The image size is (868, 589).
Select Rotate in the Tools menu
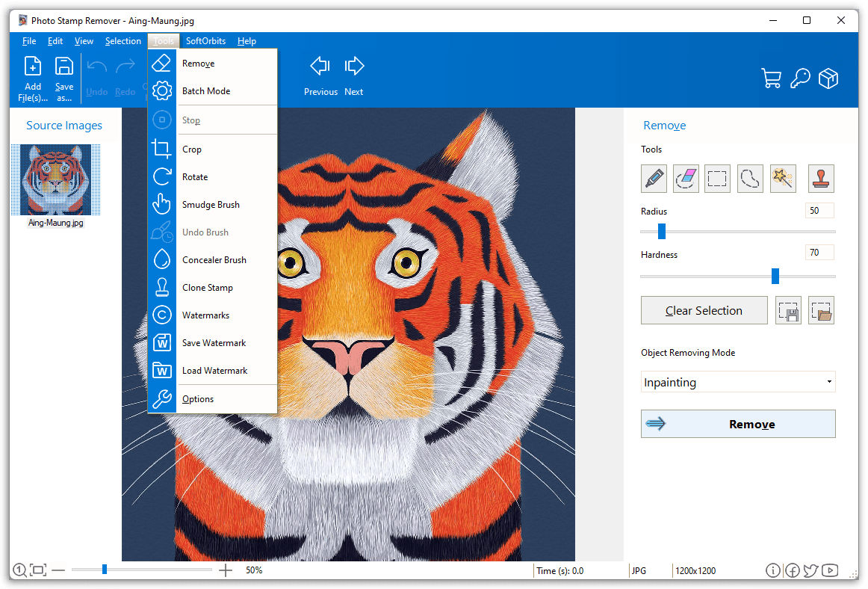[x=213, y=176]
